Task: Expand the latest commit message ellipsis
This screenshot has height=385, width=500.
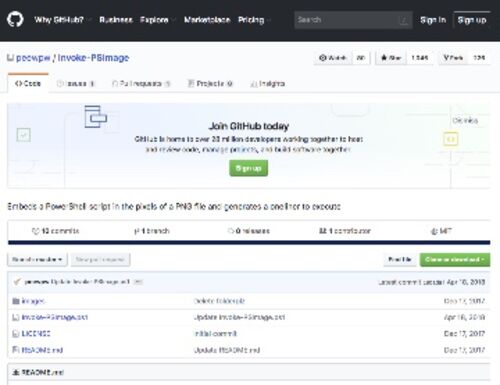Action: pyautogui.click(x=138, y=282)
